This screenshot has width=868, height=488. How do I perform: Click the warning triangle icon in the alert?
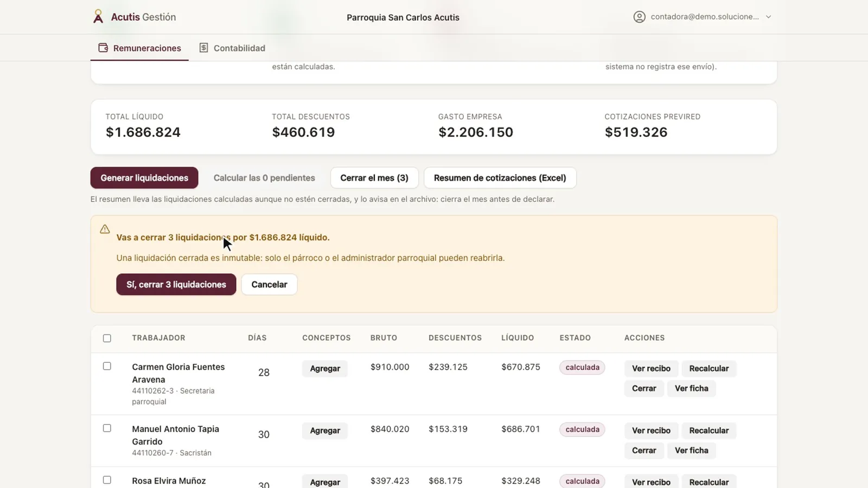[105, 229]
